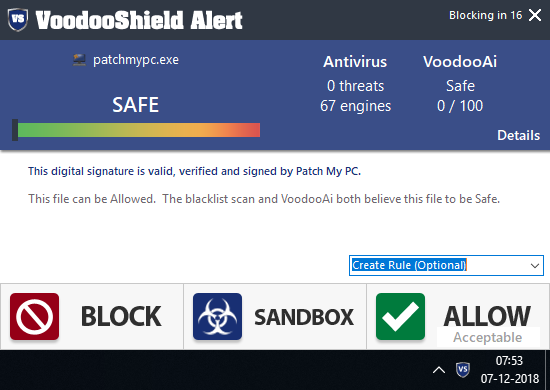The image size is (550, 390).
Task: Select the ALLOW text button
Action: 487,316
